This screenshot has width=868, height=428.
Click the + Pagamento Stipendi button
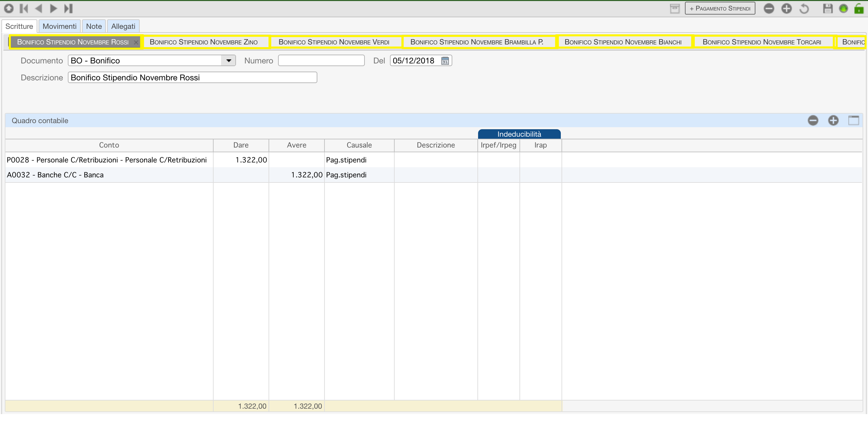pyautogui.click(x=720, y=8)
